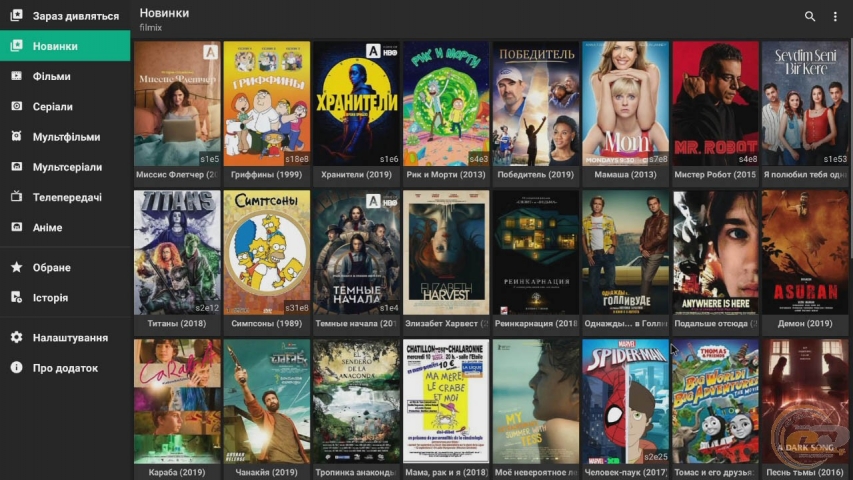The image size is (853, 480).
Task: Click the Аніме sidebar icon
Action: [16, 227]
